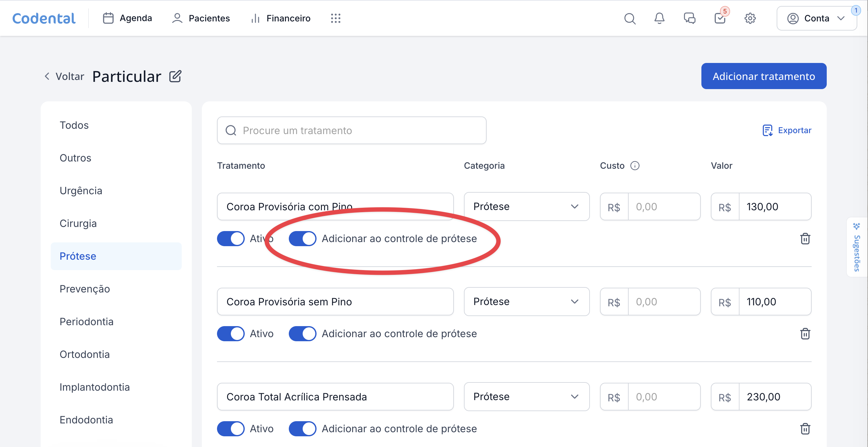Expand the Conta account dropdown

click(x=816, y=19)
